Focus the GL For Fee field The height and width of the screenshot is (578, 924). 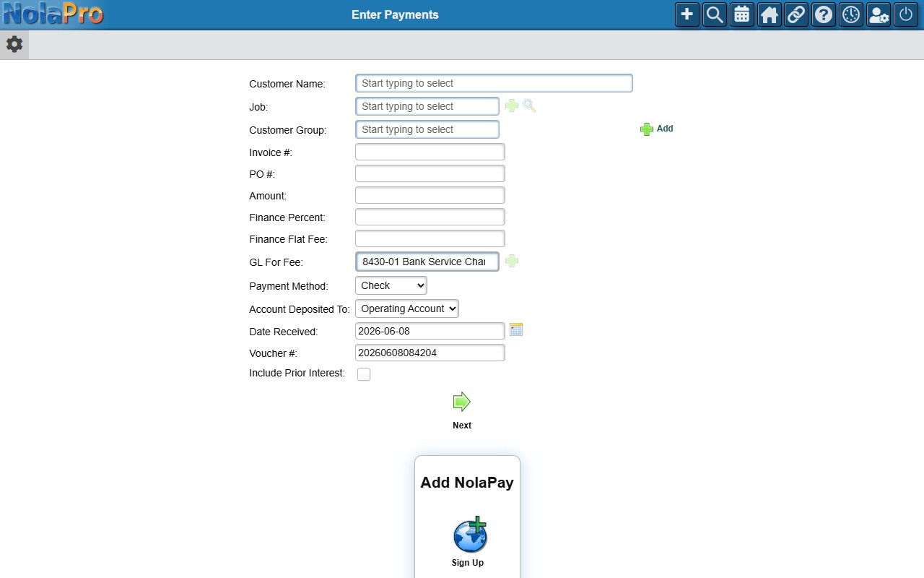point(427,262)
